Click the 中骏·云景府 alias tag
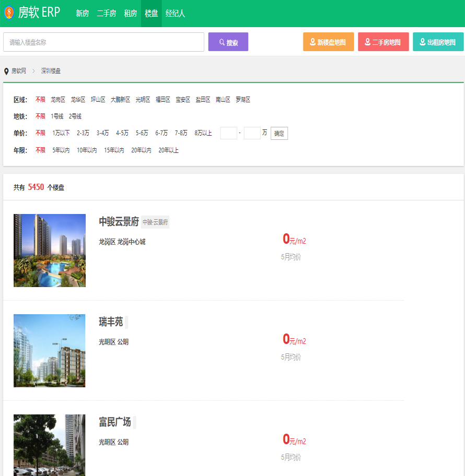 (x=155, y=222)
